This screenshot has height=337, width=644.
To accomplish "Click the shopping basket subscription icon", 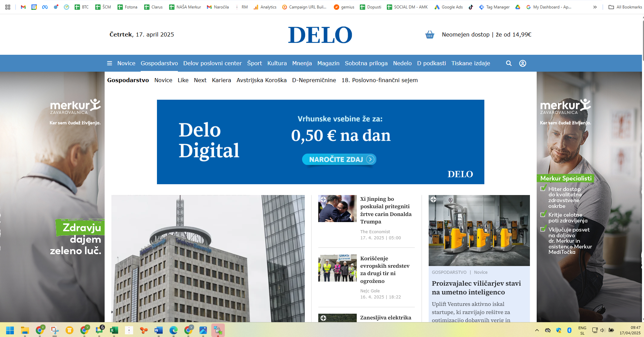I will pos(429,34).
